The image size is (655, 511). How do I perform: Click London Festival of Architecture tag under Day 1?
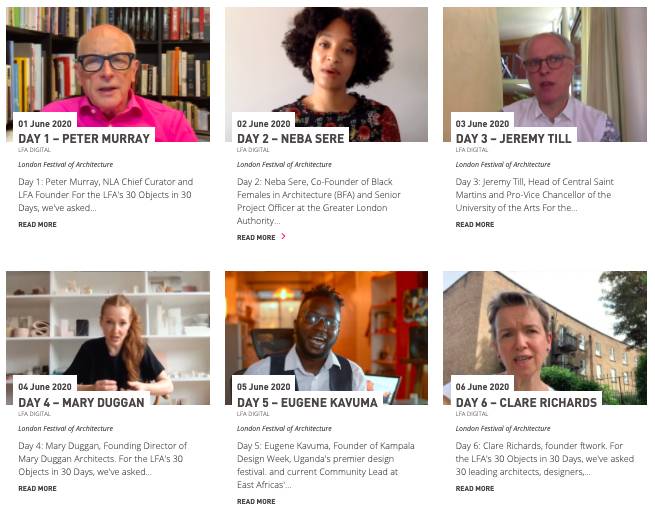pyautogui.click(x=65, y=164)
